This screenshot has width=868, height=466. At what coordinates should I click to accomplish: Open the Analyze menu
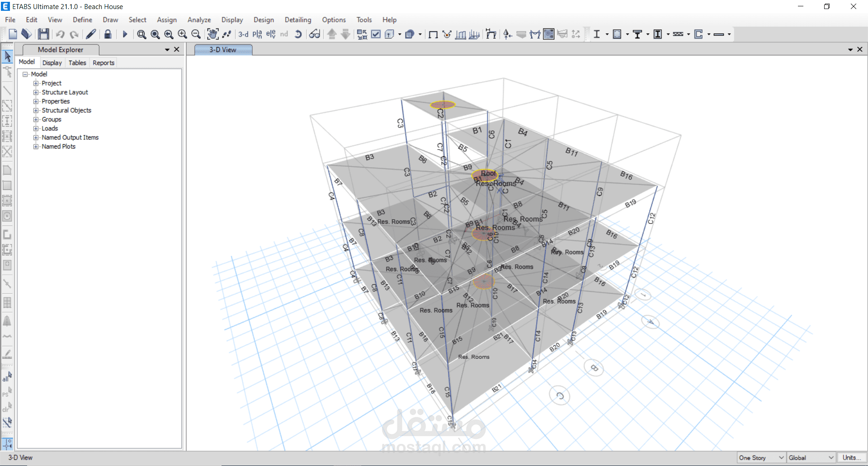(x=199, y=20)
